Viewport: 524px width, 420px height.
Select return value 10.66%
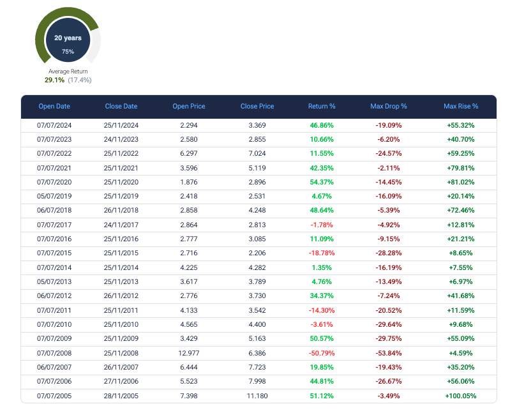point(322,139)
